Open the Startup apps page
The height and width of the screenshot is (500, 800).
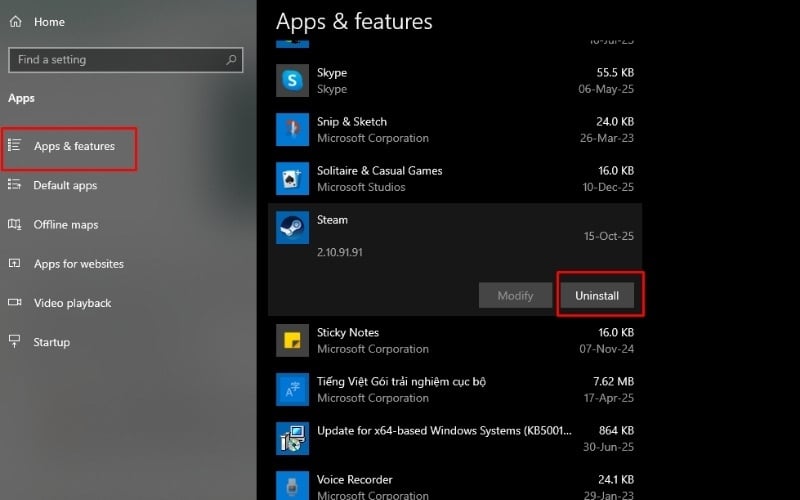[x=52, y=342]
